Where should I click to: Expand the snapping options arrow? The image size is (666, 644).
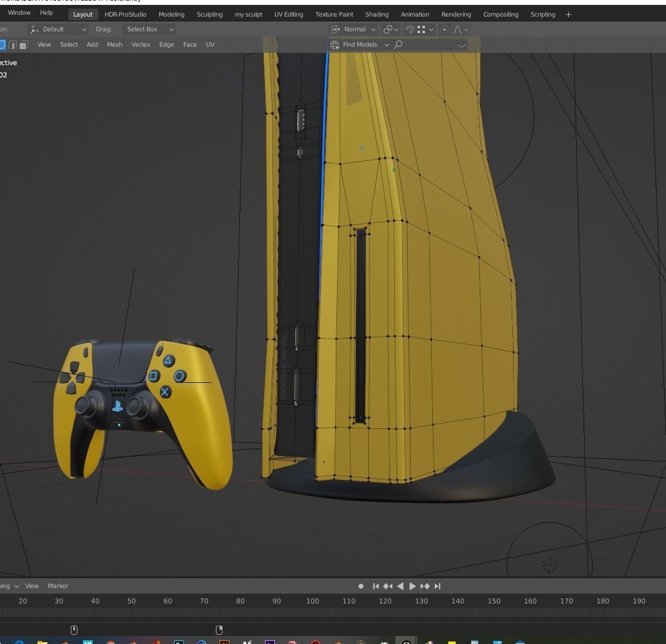(x=431, y=29)
